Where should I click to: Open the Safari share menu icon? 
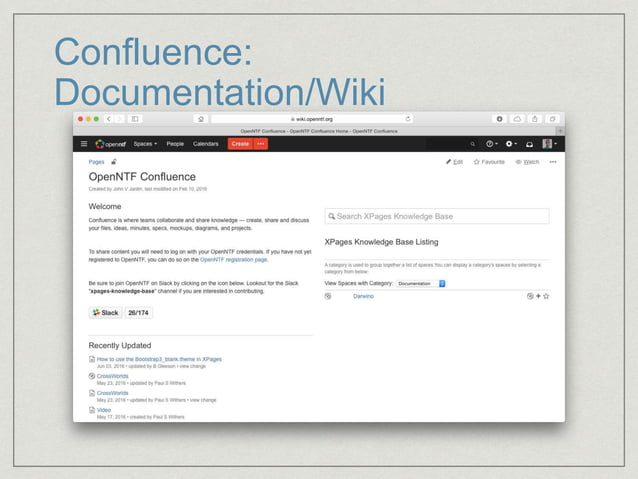click(x=535, y=119)
